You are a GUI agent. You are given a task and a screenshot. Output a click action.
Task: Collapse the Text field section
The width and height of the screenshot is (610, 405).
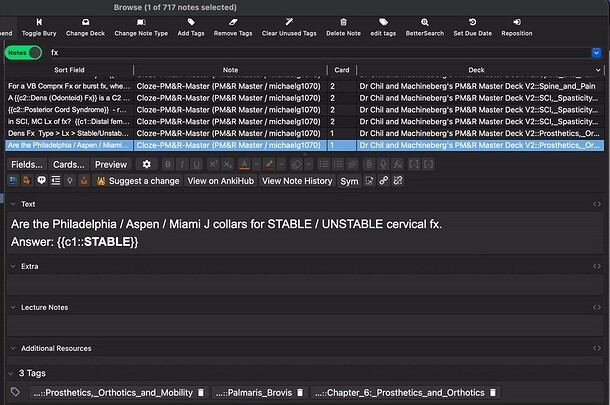[11, 204]
